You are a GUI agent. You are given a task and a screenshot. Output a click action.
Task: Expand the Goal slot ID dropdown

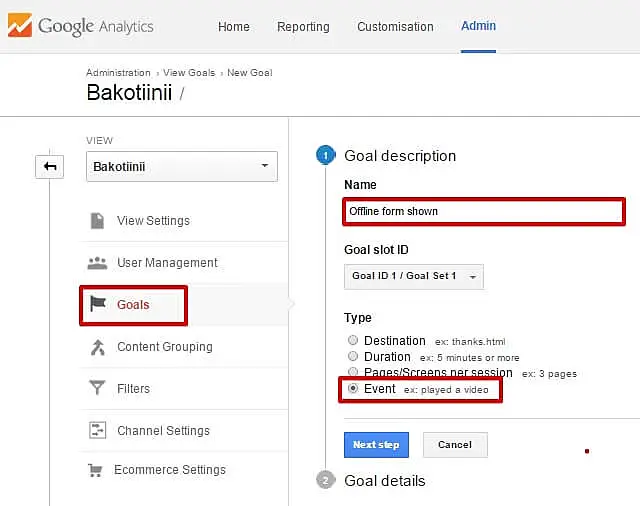pyautogui.click(x=413, y=276)
